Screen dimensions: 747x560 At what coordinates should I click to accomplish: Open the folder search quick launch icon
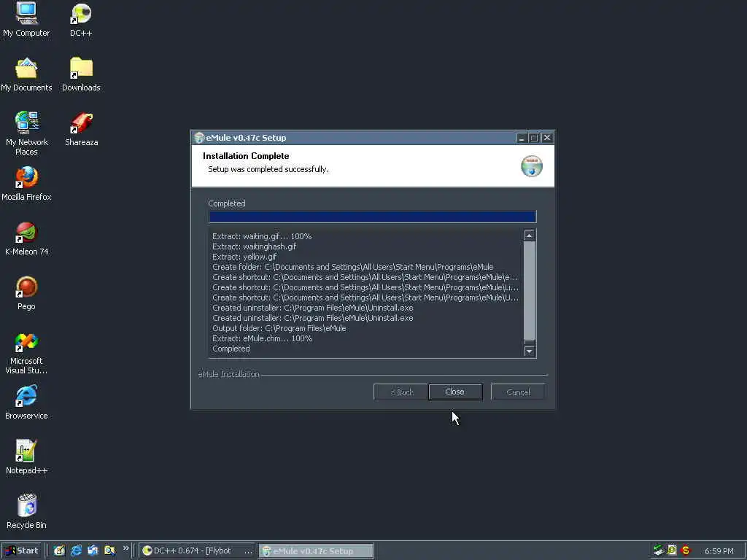[x=109, y=551]
